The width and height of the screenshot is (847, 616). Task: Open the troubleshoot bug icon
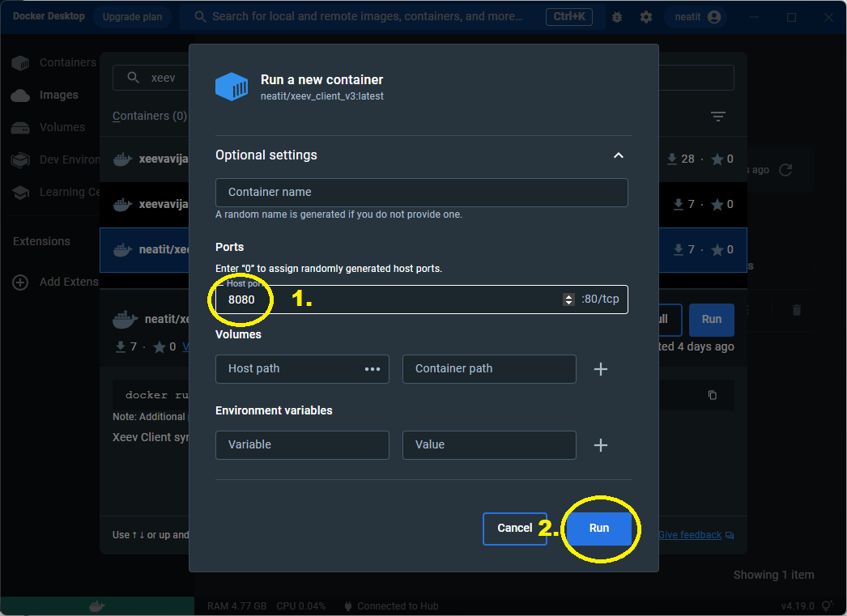click(x=617, y=17)
